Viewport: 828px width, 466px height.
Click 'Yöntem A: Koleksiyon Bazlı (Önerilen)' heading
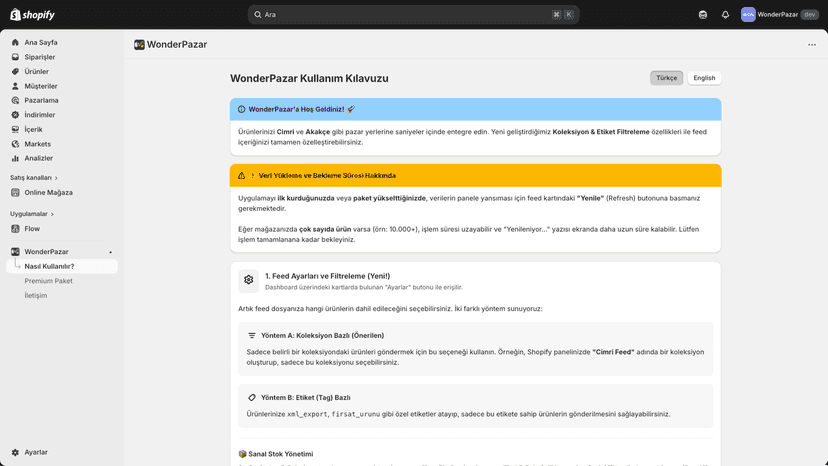pos(322,335)
